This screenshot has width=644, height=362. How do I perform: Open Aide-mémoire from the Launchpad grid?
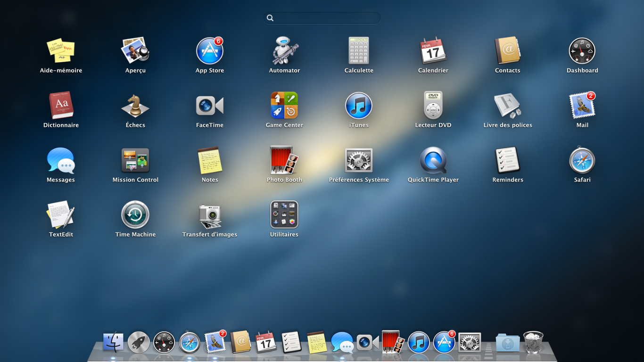pyautogui.click(x=61, y=51)
